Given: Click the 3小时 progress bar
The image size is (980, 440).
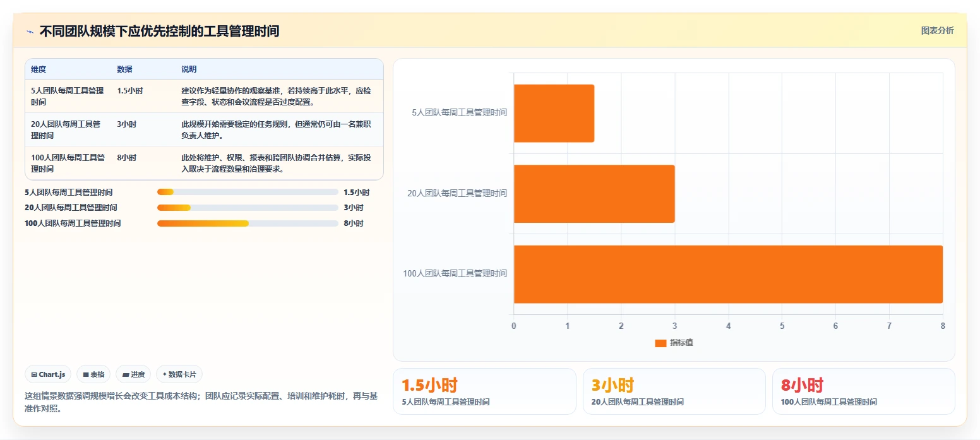Looking at the screenshot, I should 248,208.
